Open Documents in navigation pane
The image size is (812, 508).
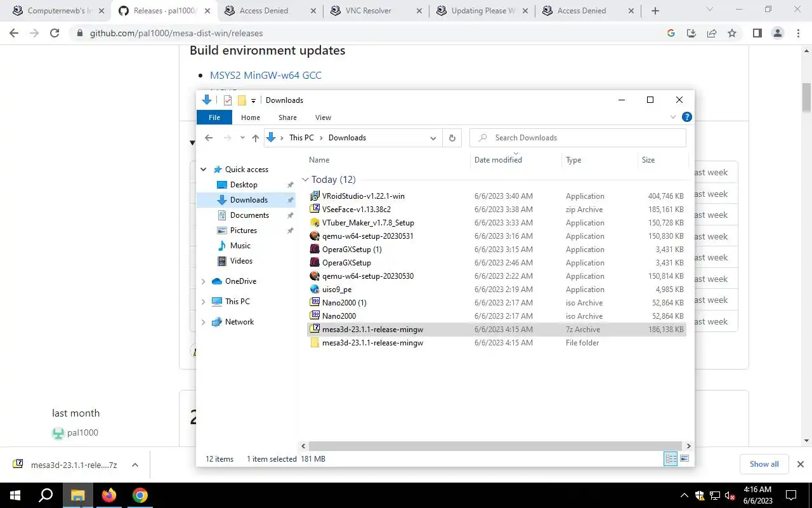[249, 215]
